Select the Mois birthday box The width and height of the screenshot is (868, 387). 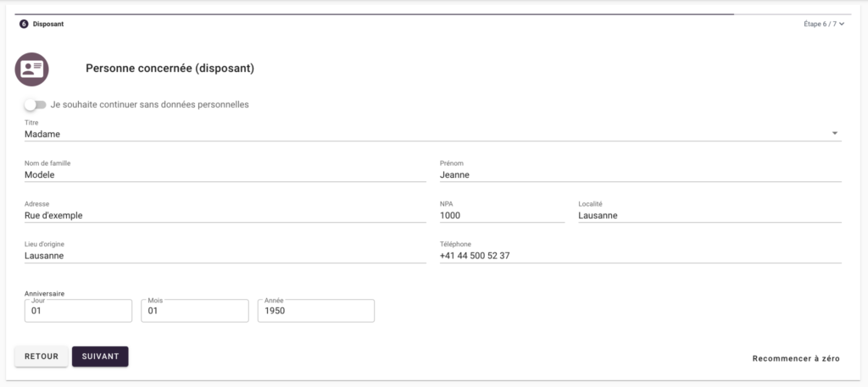tap(195, 311)
